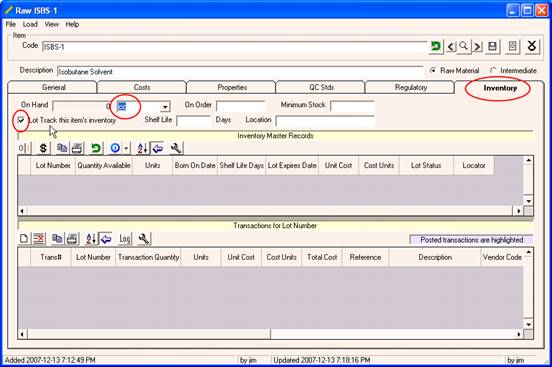Click the Description input field

pos(240,71)
